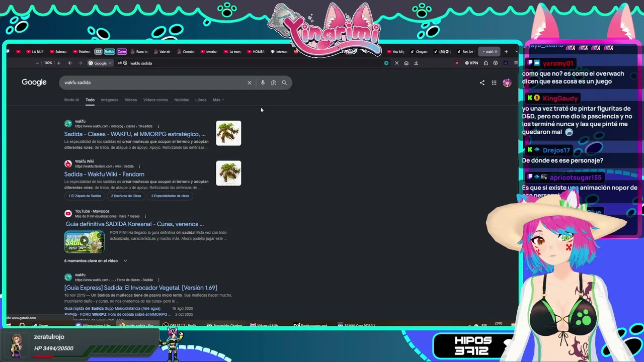Open the Streamlabs Chatbot taskbar item
The width and height of the screenshot is (644, 362).
[x=225, y=325]
